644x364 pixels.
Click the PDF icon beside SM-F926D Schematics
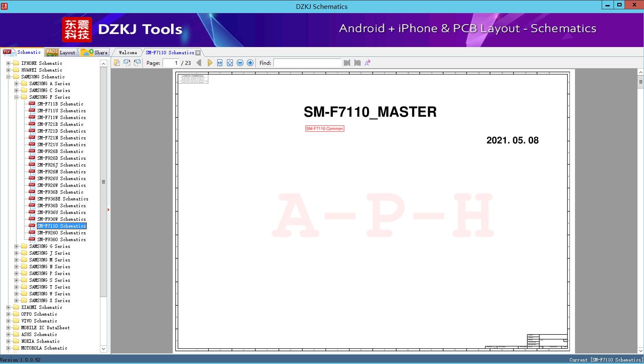click(32, 158)
